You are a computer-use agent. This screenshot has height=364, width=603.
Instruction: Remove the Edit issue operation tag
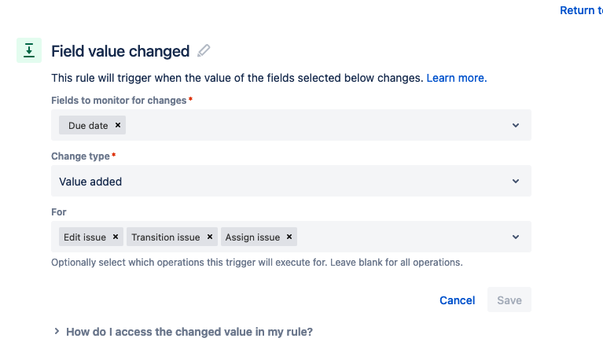[x=116, y=237]
